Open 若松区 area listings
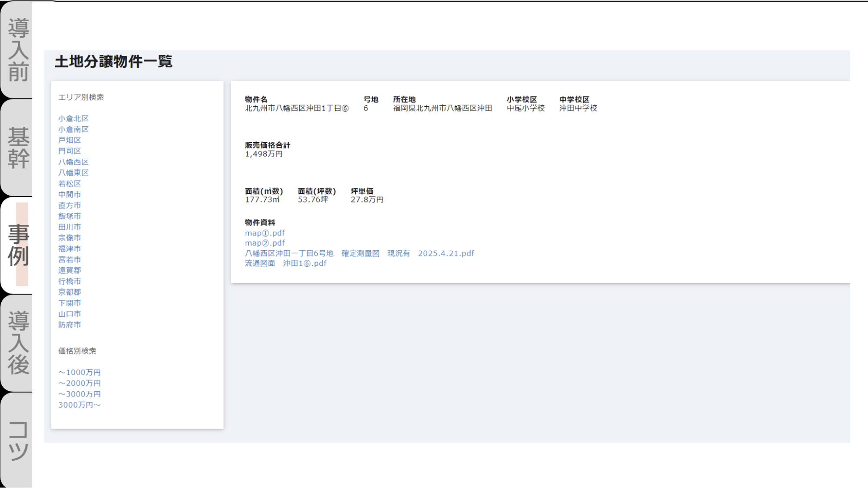Screen dimensions: 868x488 (69, 183)
